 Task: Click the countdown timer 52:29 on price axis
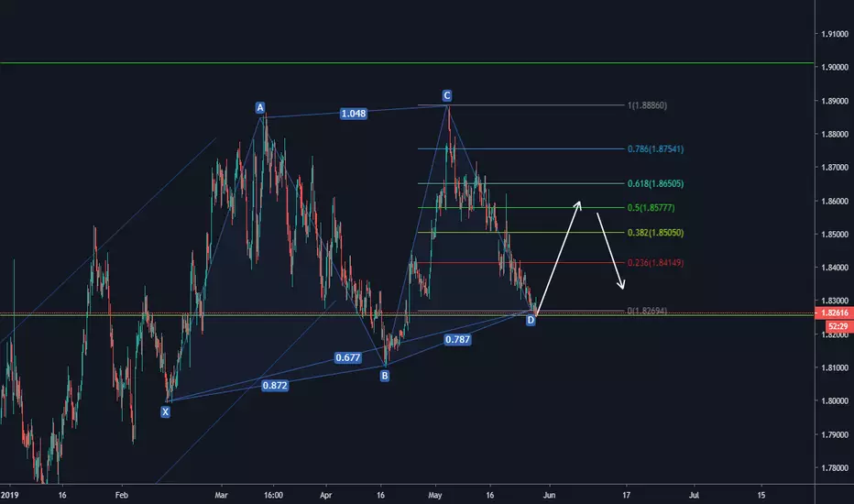point(838,326)
